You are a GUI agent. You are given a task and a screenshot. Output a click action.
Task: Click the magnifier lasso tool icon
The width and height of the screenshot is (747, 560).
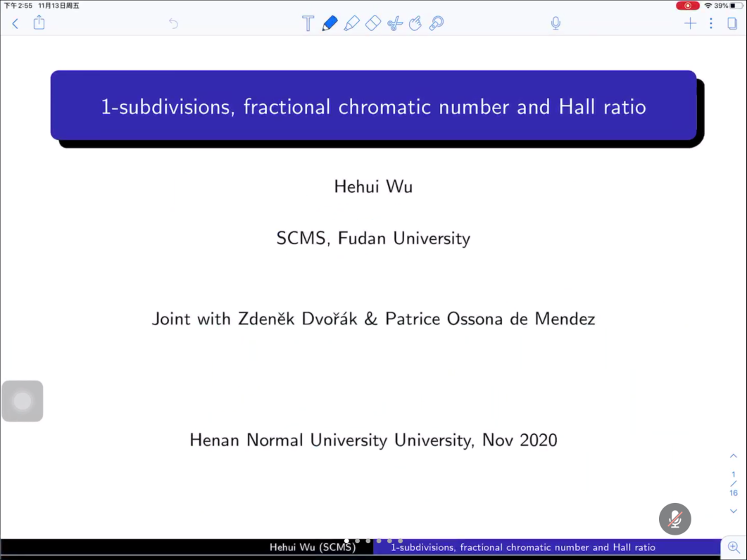[437, 23]
